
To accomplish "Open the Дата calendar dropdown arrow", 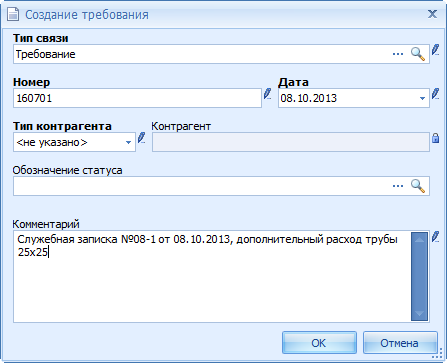I will coord(422,98).
